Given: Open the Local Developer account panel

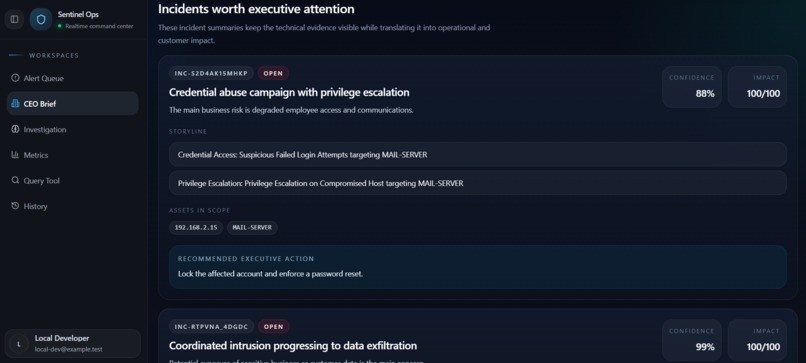Looking at the screenshot, I should [x=72, y=343].
